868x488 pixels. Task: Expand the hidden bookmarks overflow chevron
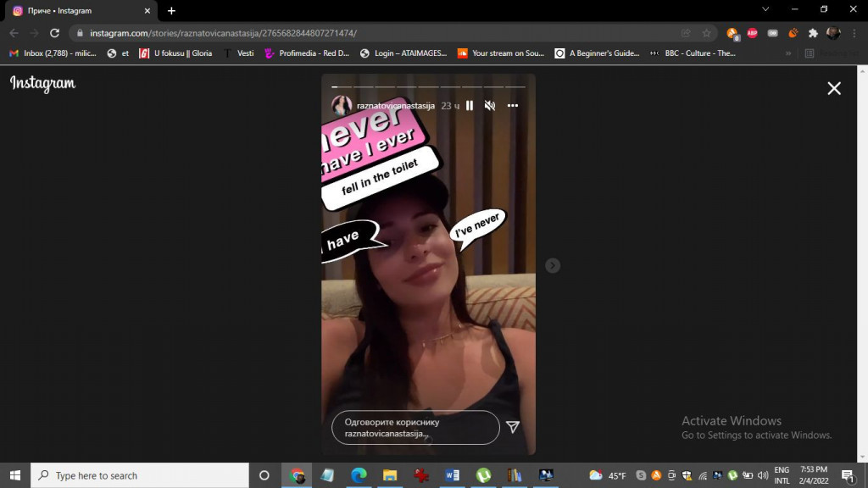(788, 53)
